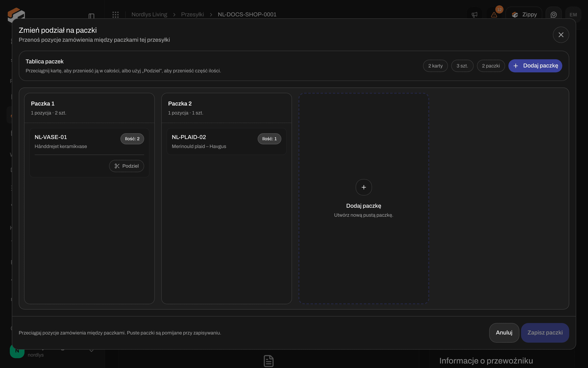This screenshot has height=368, width=588.
Task: Close the package split dialog
Action: (x=561, y=35)
